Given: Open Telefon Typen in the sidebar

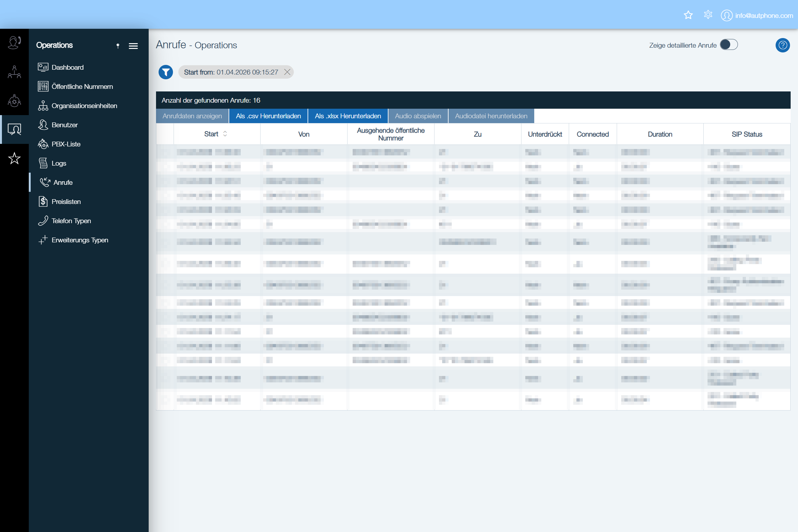Looking at the screenshot, I should [x=71, y=221].
